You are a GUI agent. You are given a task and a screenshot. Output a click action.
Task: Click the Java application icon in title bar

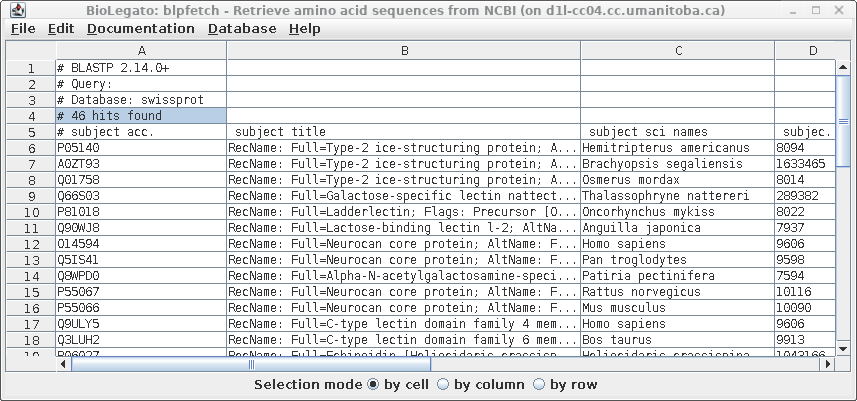[12, 9]
